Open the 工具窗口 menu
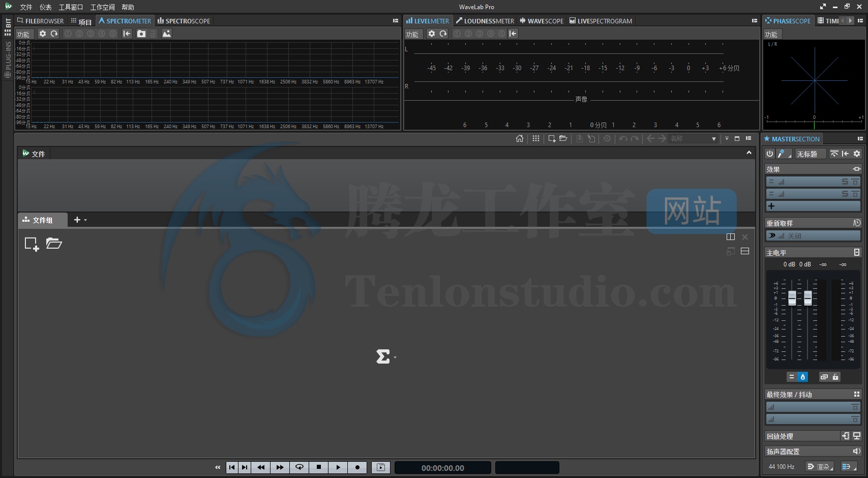Screen dimensions: 868x478 pos(71,7)
